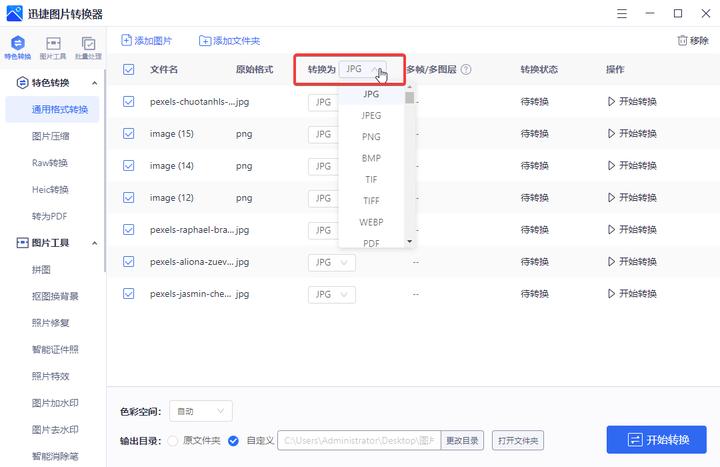Open 图片压缩 in sidebar
This screenshot has height=467, width=720.
coord(51,136)
